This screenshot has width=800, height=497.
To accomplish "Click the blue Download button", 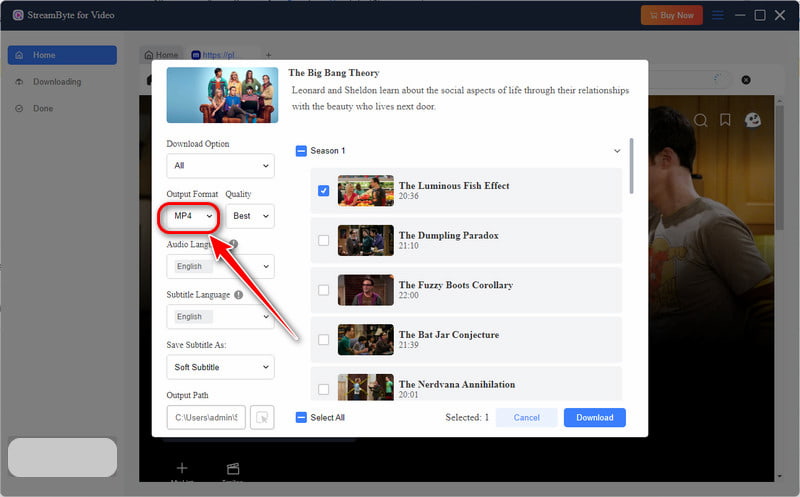I will [x=594, y=417].
